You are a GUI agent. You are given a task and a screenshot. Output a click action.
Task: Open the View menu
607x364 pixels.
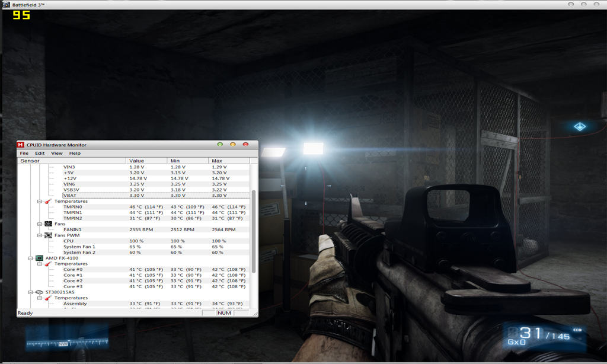[56, 153]
